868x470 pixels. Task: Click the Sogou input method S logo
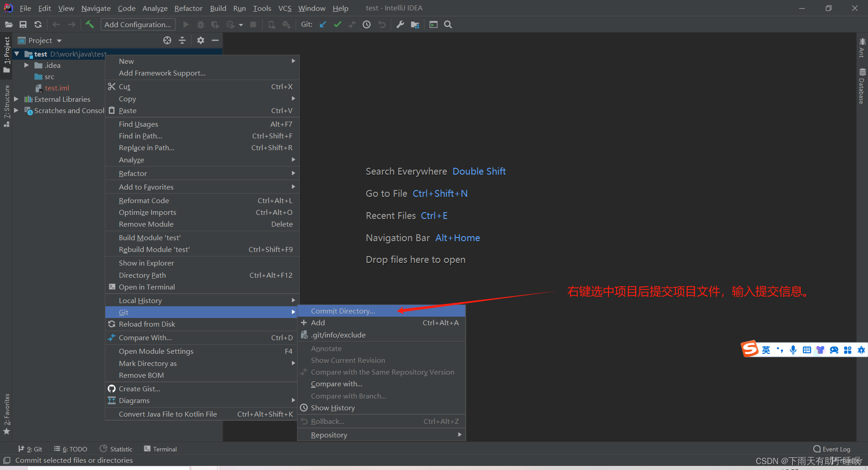click(x=750, y=349)
